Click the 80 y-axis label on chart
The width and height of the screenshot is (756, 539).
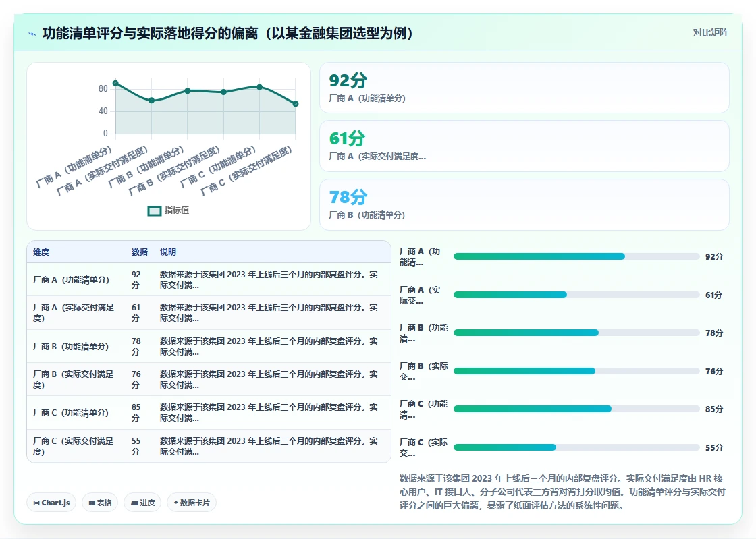coord(103,88)
